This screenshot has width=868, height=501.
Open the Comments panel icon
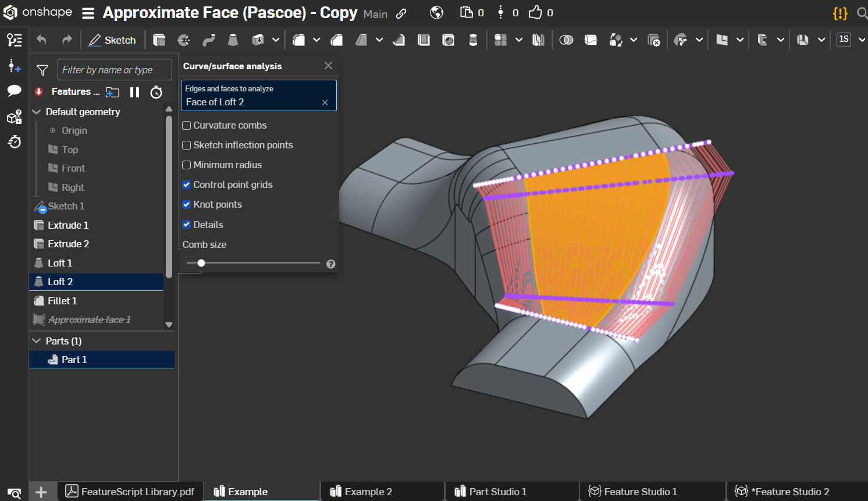(x=15, y=90)
